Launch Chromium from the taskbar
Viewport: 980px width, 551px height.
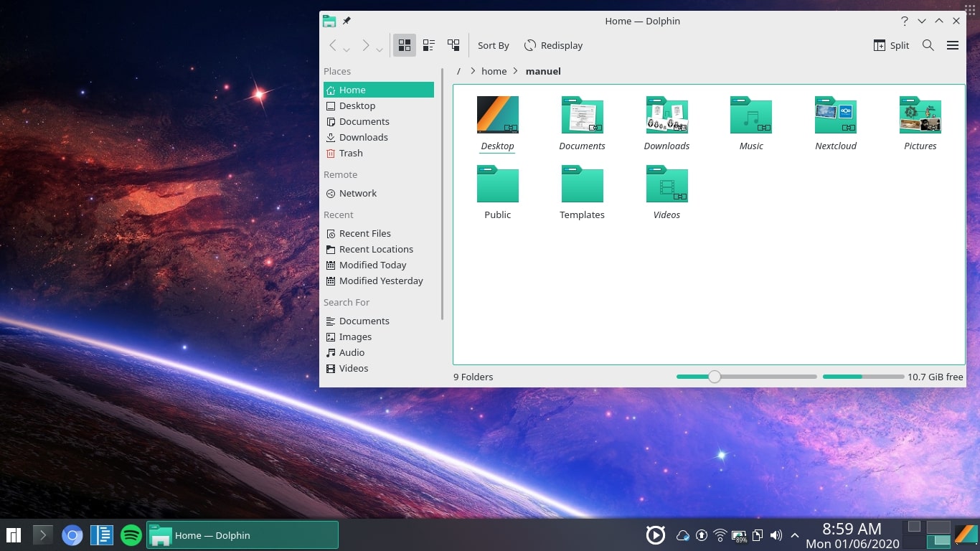pyautogui.click(x=72, y=535)
